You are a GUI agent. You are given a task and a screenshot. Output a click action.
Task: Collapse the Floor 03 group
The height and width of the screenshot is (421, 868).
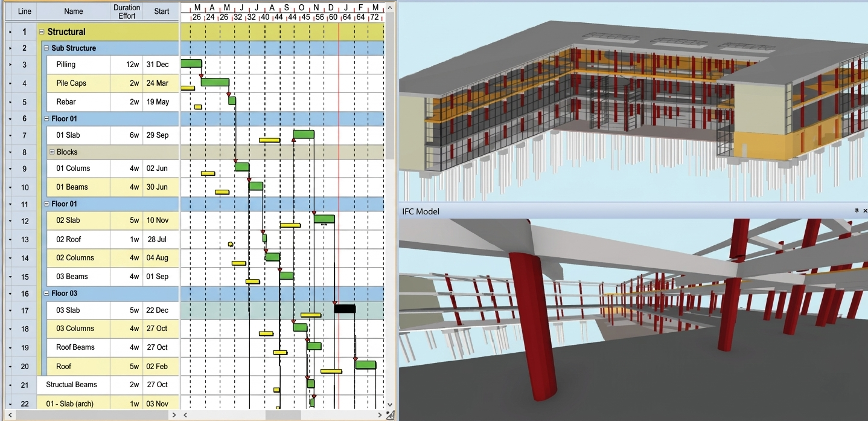[46, 294]
